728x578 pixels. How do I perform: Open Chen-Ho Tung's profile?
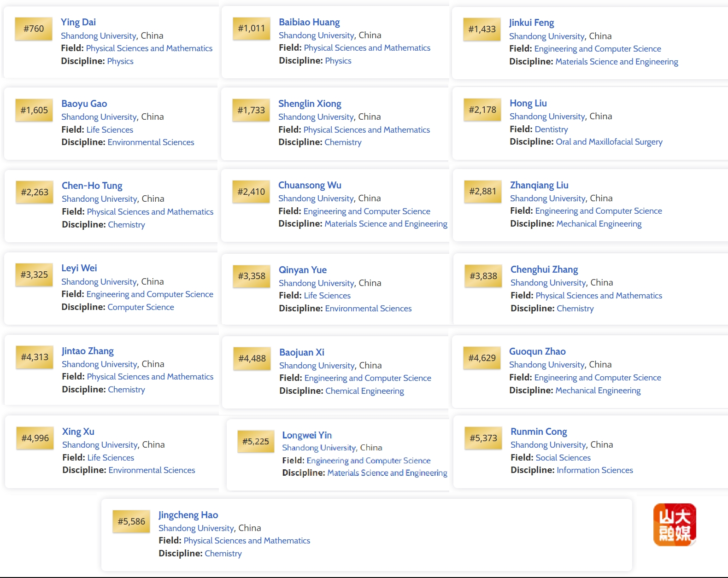(x=92, y=186)
